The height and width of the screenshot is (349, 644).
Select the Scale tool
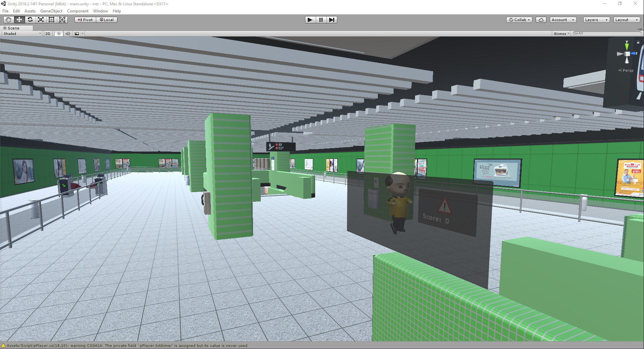pos(41,20)
